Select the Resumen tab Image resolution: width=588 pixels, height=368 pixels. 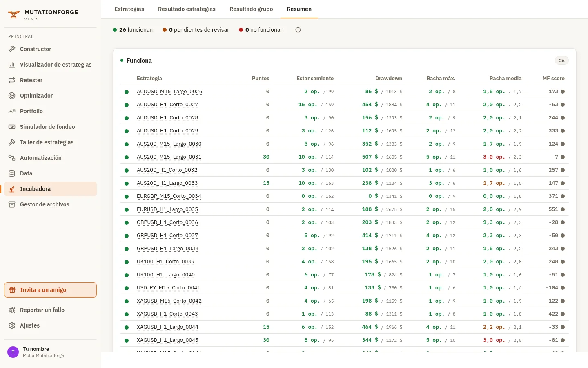299,9
